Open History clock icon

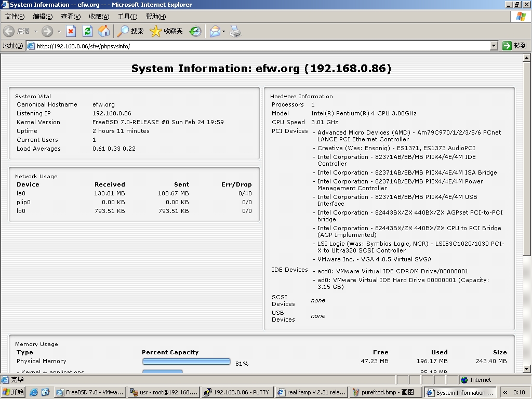[195, 31]
